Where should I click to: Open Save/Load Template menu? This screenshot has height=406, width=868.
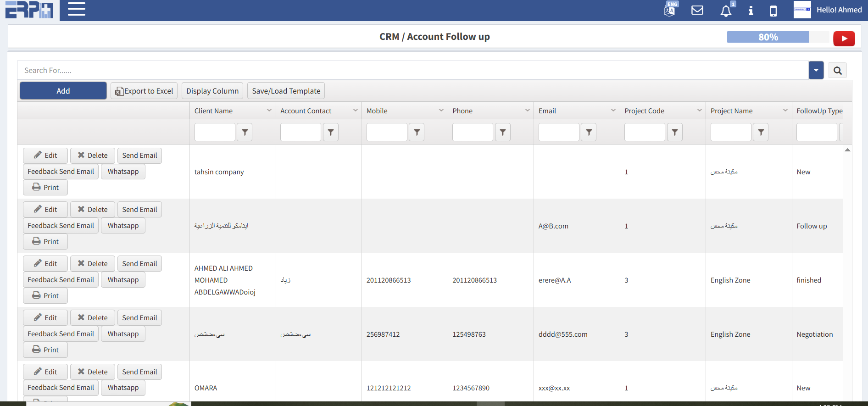click(286, 91)
